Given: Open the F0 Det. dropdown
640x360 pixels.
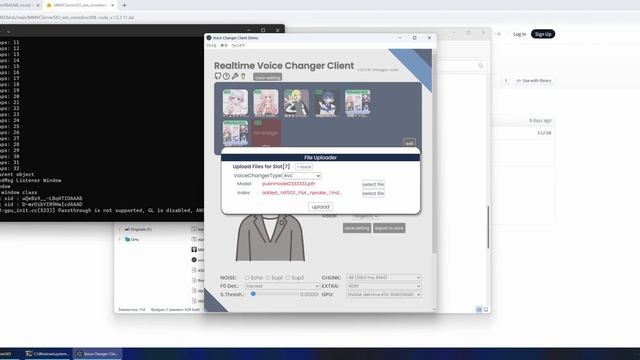Looking at the screenshot, I should (282, 286).
